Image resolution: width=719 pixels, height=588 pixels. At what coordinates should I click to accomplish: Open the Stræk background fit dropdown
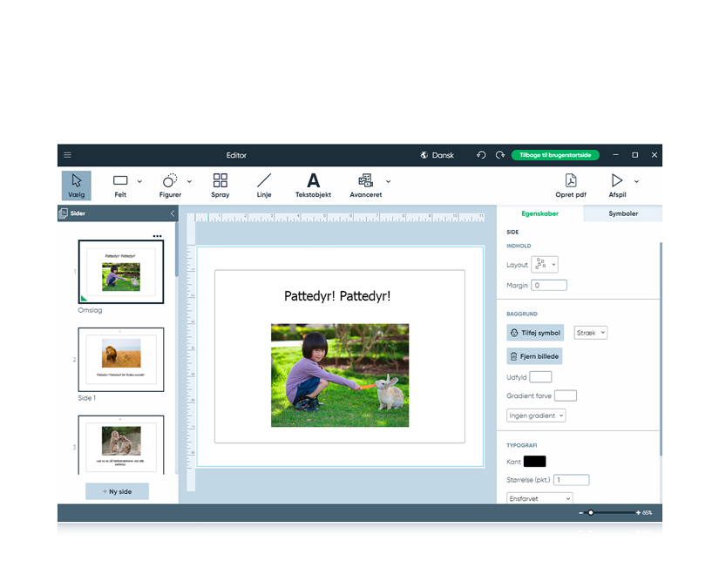[591, 333]
